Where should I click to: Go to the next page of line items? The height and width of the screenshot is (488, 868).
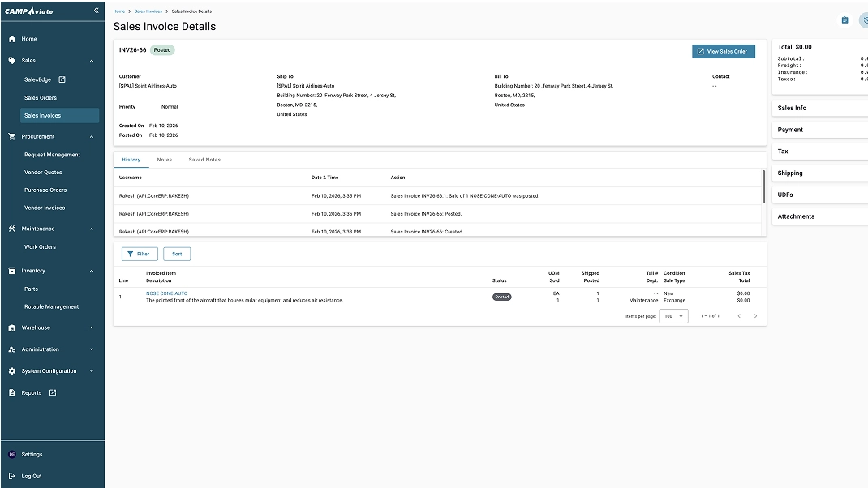tap(755, 316)
